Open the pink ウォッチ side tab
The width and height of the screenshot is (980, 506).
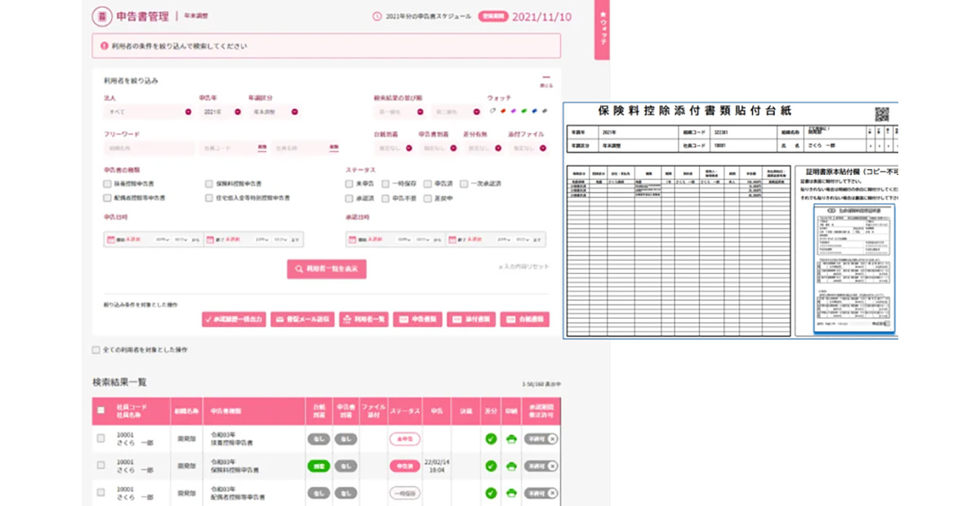coord(602,29)
